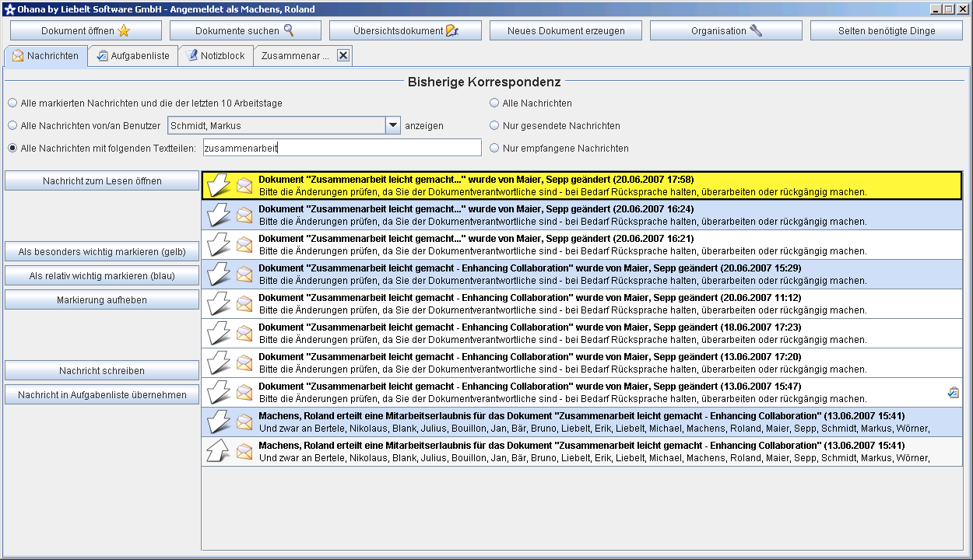The image size is (973, 560).
Task: Click 'Markierung aufheben' button
Action: (x=102, y=300)
